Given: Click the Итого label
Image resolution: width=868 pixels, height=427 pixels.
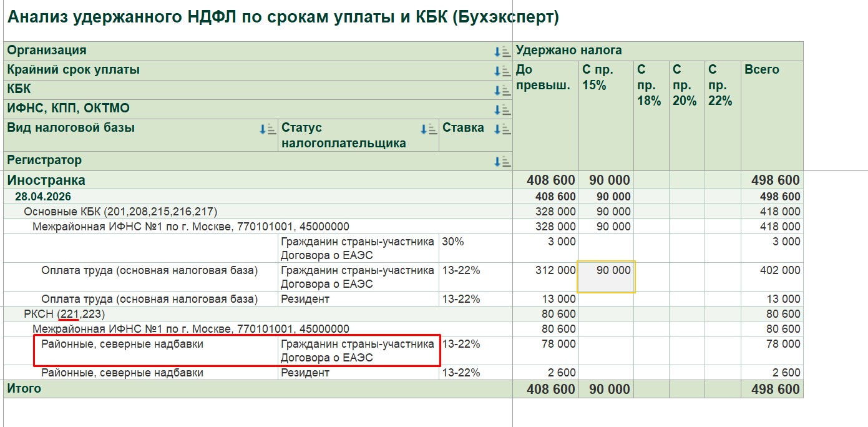Looking at the screenshot, I should click(24, 388).
